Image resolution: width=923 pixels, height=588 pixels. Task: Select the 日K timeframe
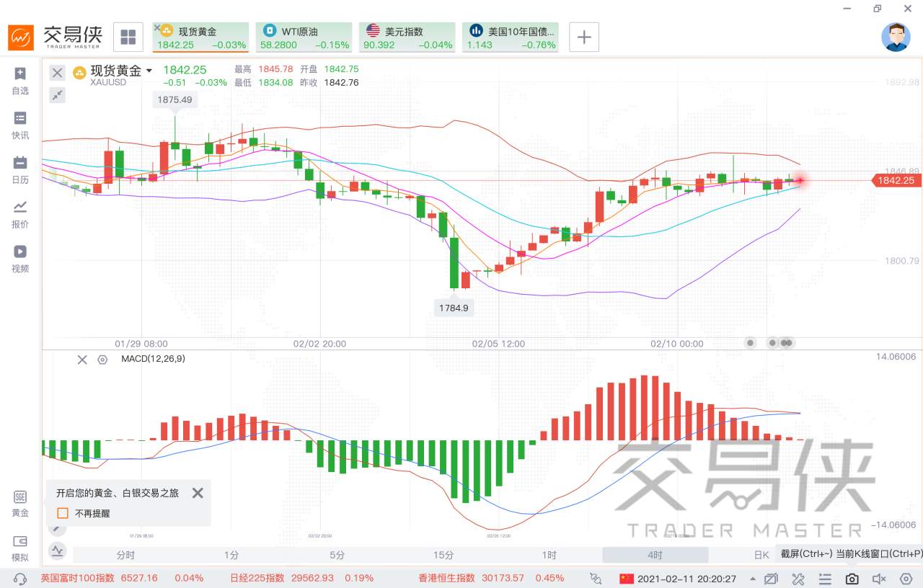click(x=761, y=555)
